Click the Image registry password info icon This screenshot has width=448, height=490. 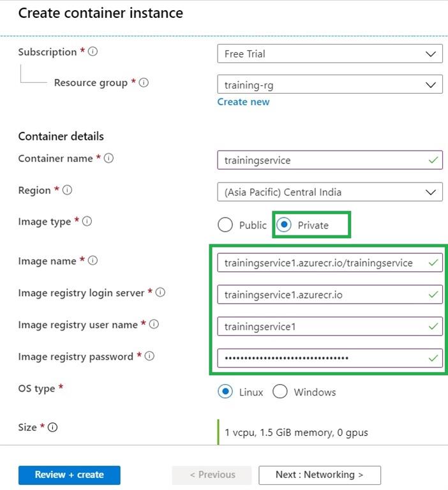click(149, 356)
